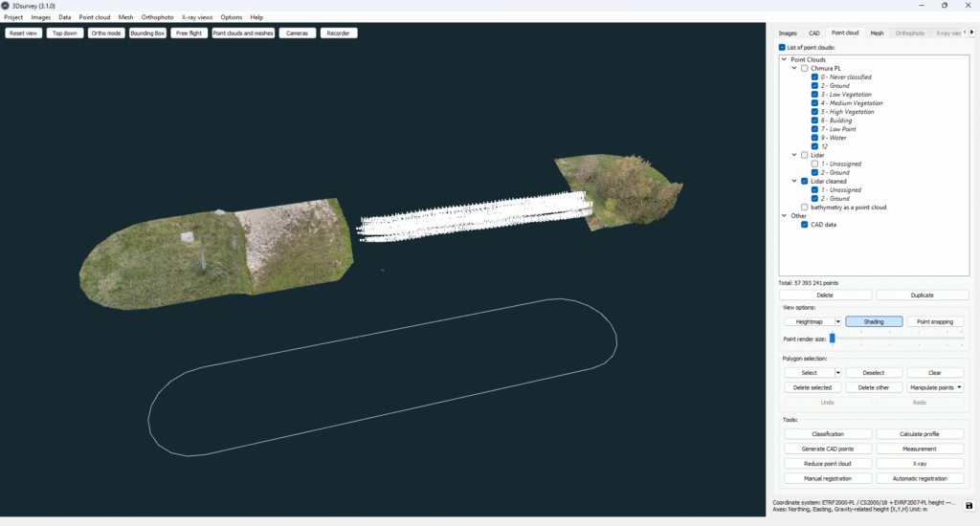The width and height of the screenshot is (980, 526).
Task: Open the Classification tool
Action: coord(828,434)
